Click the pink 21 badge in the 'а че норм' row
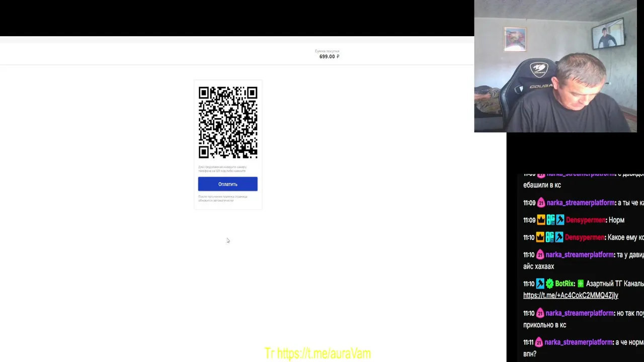Image resolution: width=644 pixels, height=362 pixels. (539, 342)
